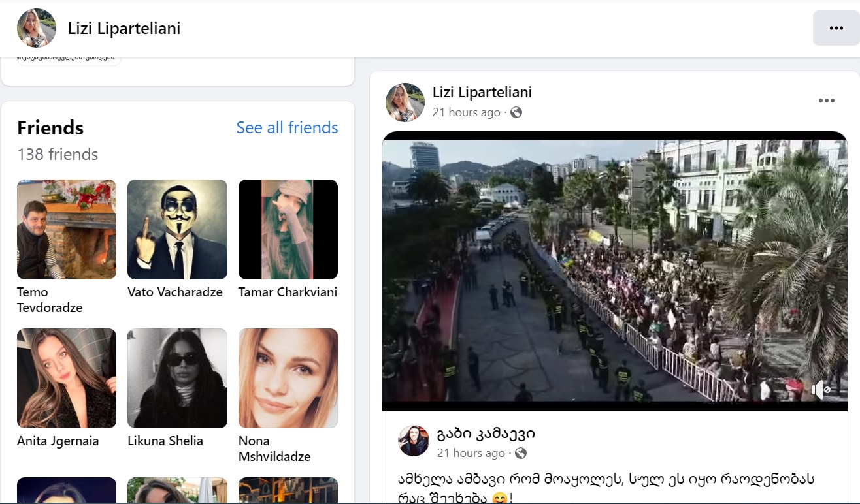Open Lizi Liparteliani's avatar in the top header
Image resolution: width=860 pixels, height=504 pixels.
pos(37,28)
